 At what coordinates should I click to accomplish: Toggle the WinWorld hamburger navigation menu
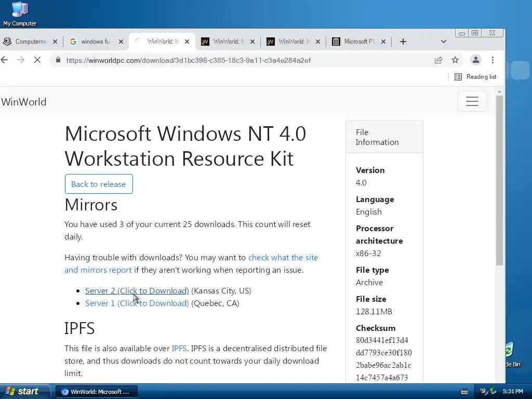click(x=472, y=101)
